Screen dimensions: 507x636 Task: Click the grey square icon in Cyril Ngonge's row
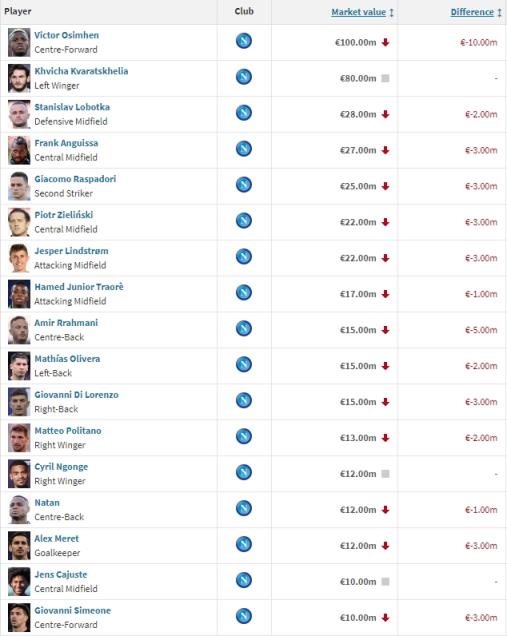(x=385, y=474)
